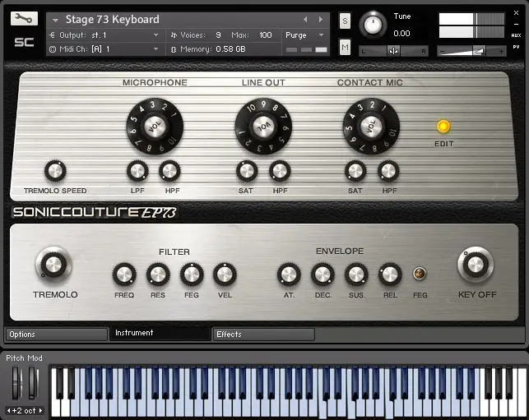The height and width of the screenshot is (420, 529).
Task: Click the Filter FREQ knob
Action: click(124, 275)
